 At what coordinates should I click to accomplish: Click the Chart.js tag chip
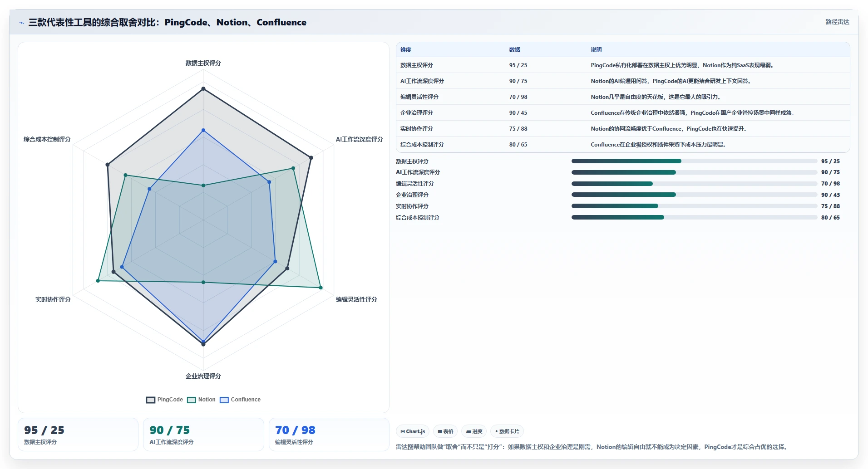pos(413,431)
